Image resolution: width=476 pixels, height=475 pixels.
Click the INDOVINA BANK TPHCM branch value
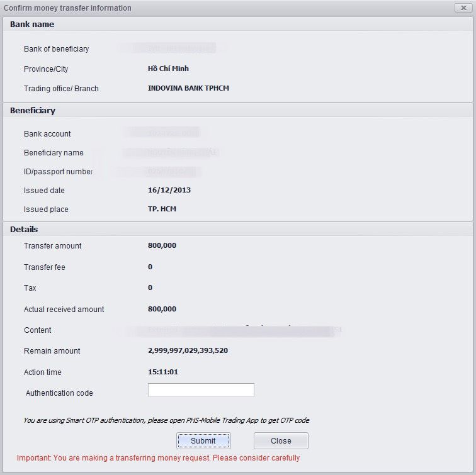[x=188, y=89]
